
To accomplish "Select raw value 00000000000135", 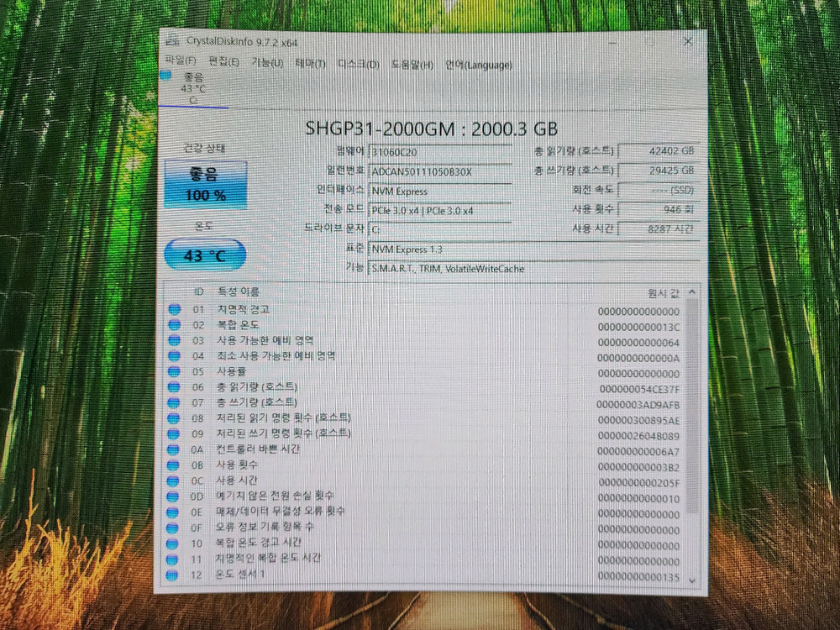I will coord(638,578).
